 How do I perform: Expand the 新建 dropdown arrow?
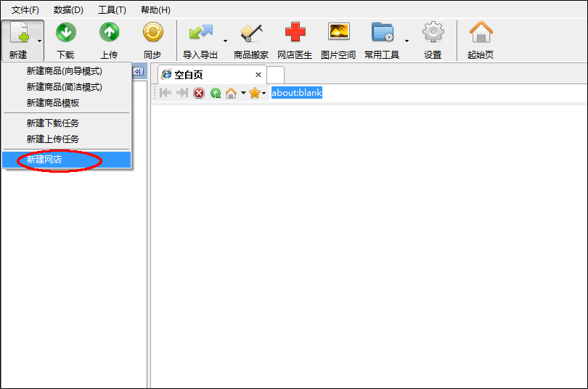[39, 41]
